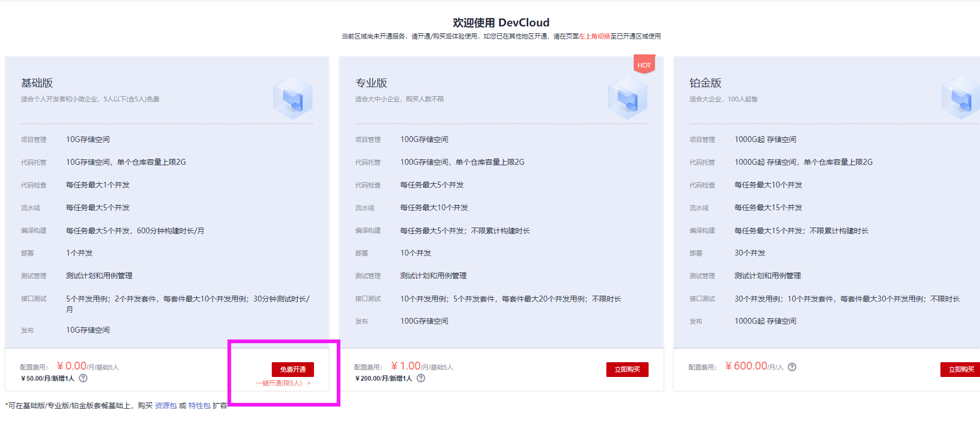Click the 代码托管 row label in 铂金版
The width and height of the screenshot is (980, 434).
tap(702, 163)
